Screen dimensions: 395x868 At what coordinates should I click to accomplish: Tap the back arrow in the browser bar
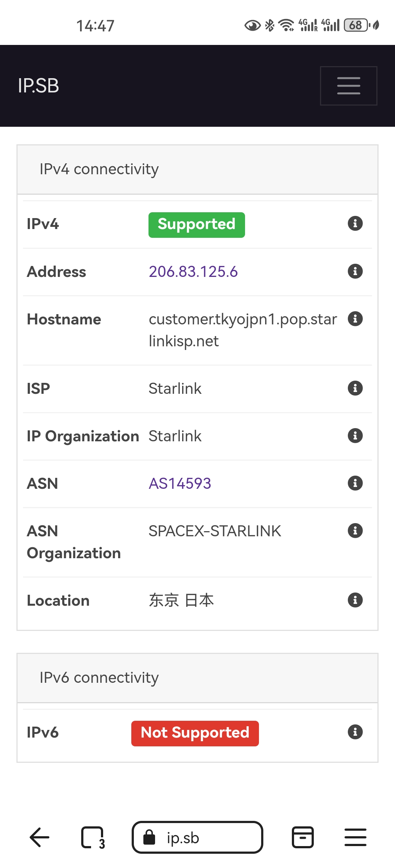click(39, 837)
